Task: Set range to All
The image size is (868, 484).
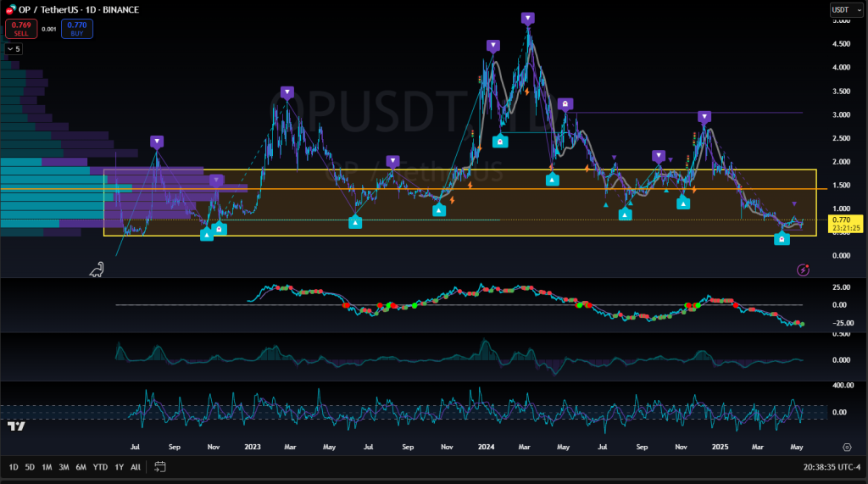Action: (x=136, y=467)
